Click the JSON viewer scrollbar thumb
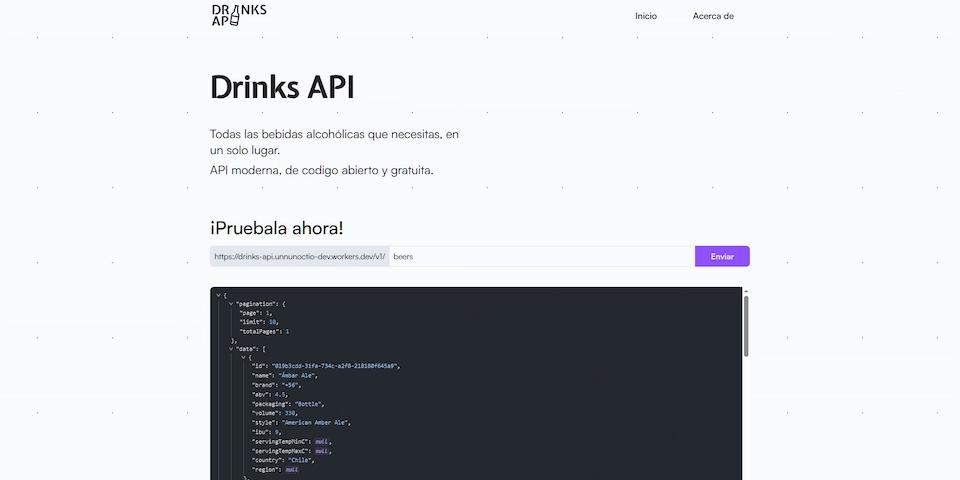The image size is (960, 480). point(746,326)
